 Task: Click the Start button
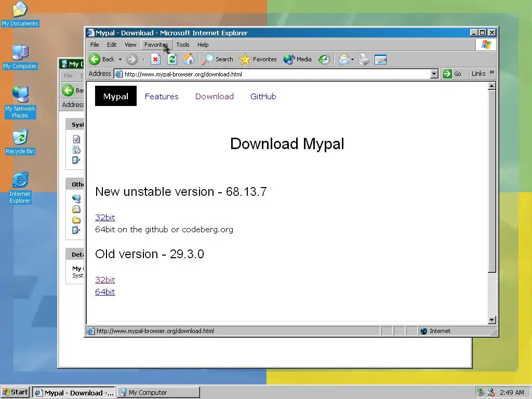(x=15, y=392)
